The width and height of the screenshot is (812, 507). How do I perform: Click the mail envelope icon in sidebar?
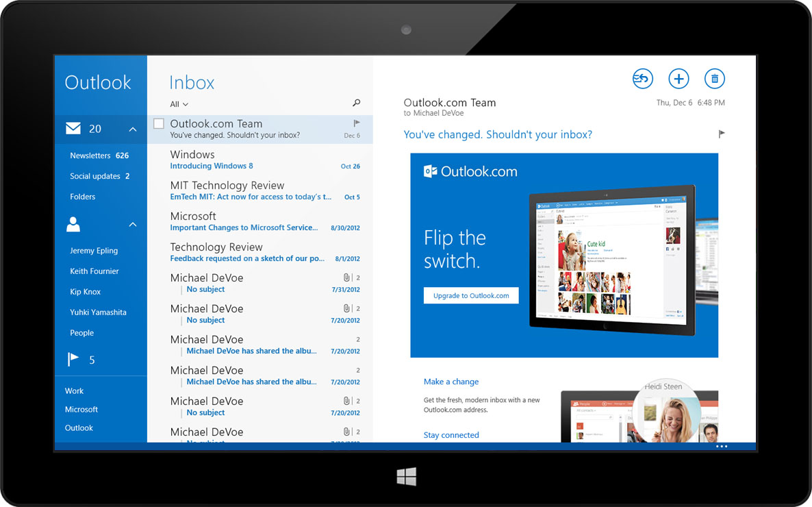(73, 128)
